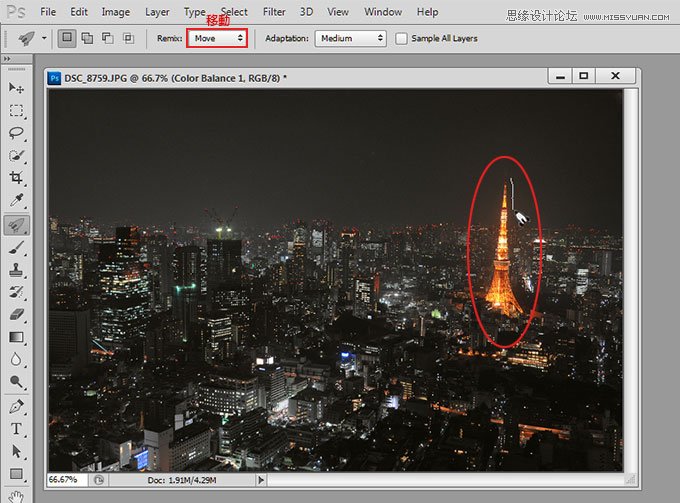The height and width of the screenshot is (503, 680).
Task: Select the Pen tool
Action: coord(17,406)
